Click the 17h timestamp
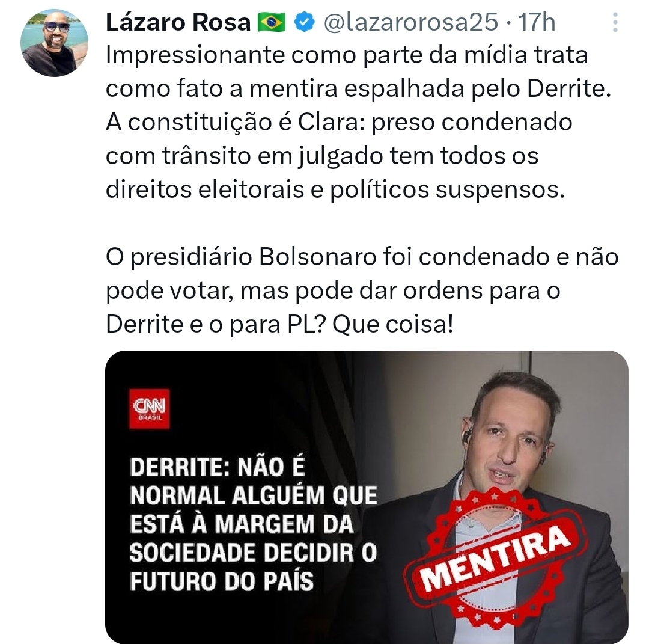This screenshot has height=644, width=649. click(537, 22)
